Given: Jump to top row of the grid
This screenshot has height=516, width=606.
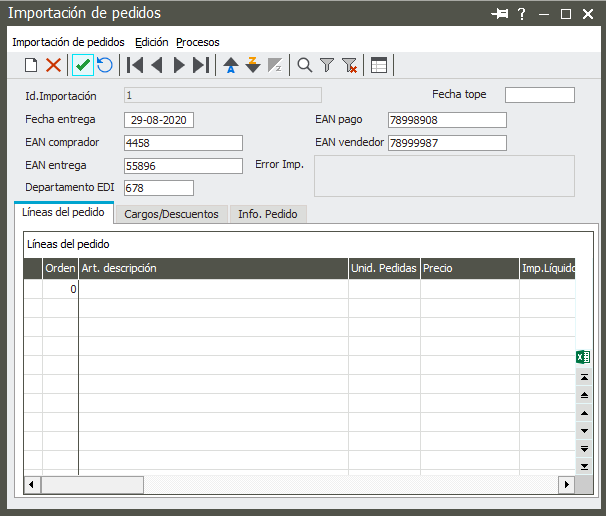Looking at the screenshot, I should click(584, 376).
